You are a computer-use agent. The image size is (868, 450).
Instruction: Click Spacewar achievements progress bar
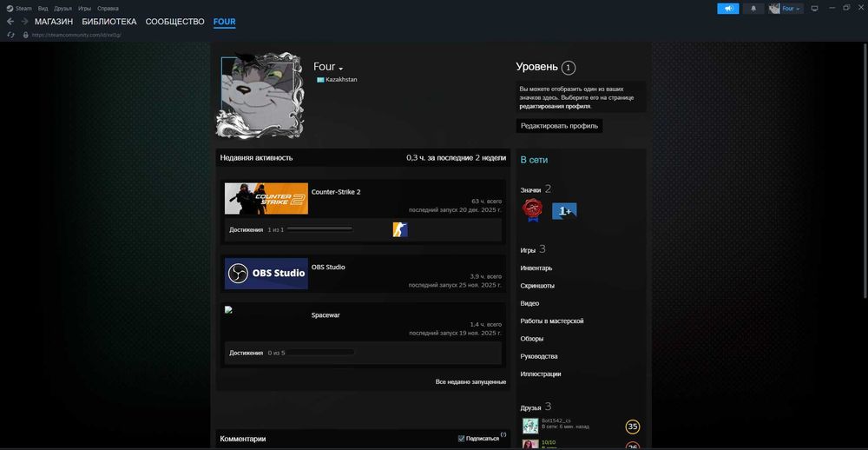tap(321, 353)
